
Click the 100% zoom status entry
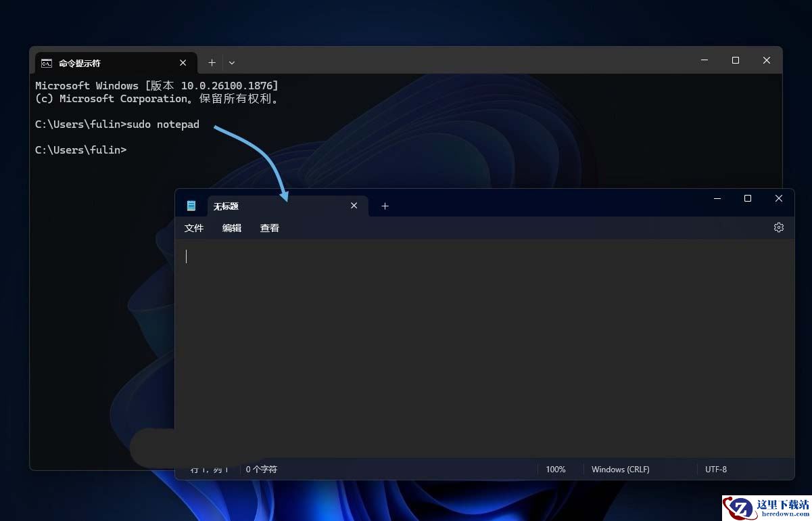tap(556, 469)
